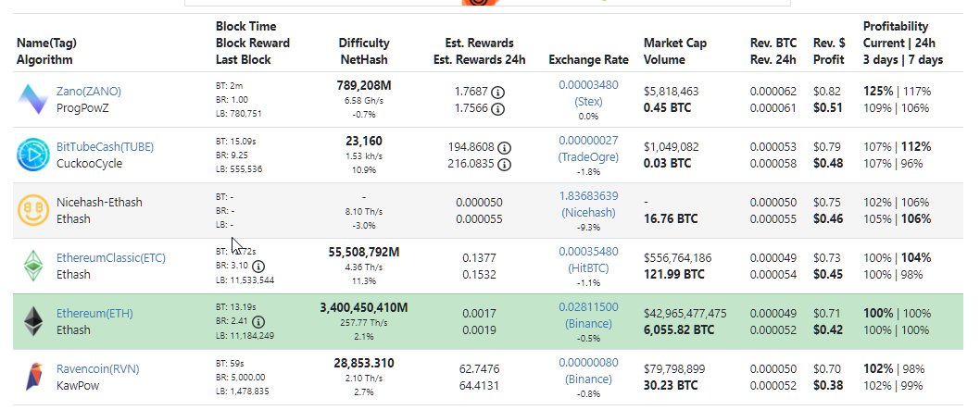This screenshot has width=980, height=410.
Task: Click Zano last block LB: 780,751
Action: click(x=239, y=114)
